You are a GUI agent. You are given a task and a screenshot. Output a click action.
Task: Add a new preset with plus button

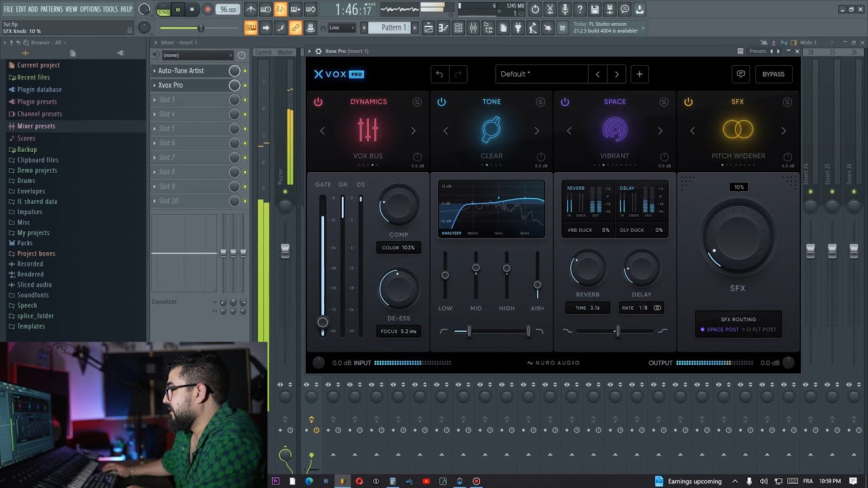(639, 74)
